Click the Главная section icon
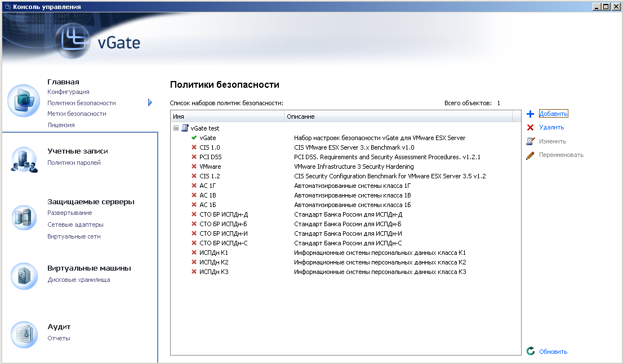The height and width of the screenshot is (364, 623). tap(24, 101)
